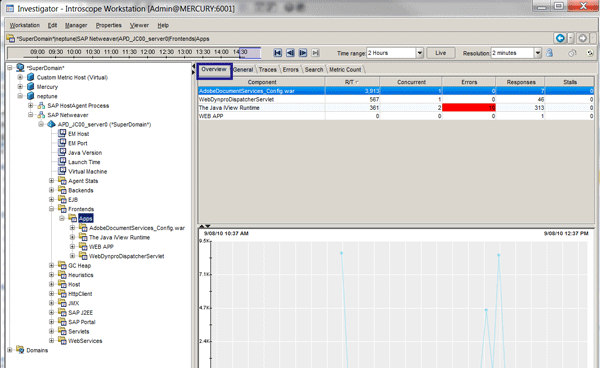This screenshot has height=368, width=600.
Task: Expand Custom Metric Host (Virtual) node
Action: point(20,77)
